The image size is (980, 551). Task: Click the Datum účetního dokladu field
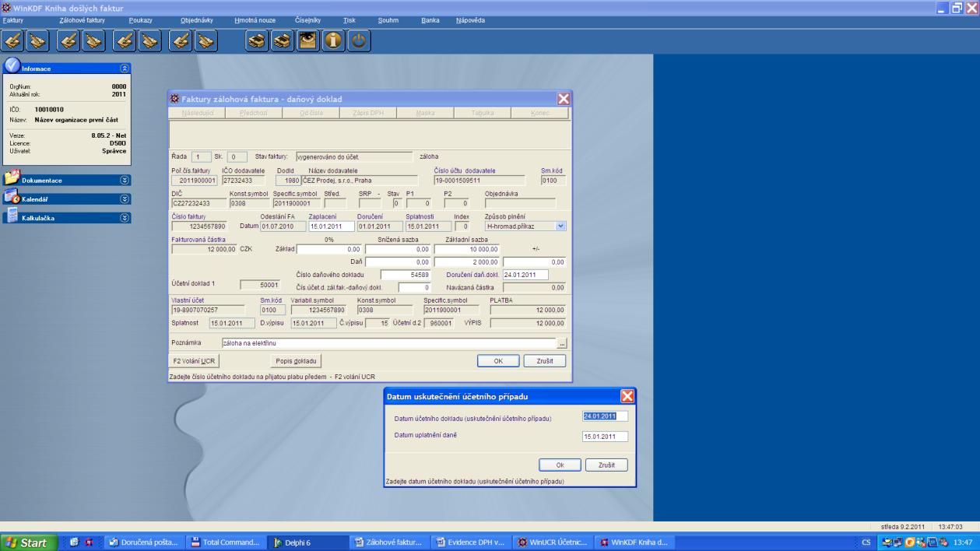tap(605, 416)
